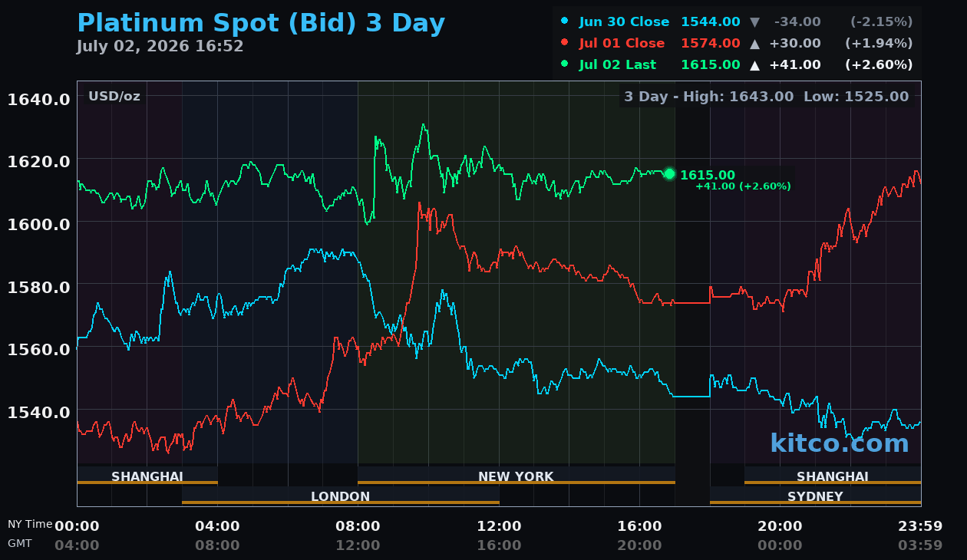Click the 1574.00 close value
Screen dimensions: 967x560
(x=711, y=44)
